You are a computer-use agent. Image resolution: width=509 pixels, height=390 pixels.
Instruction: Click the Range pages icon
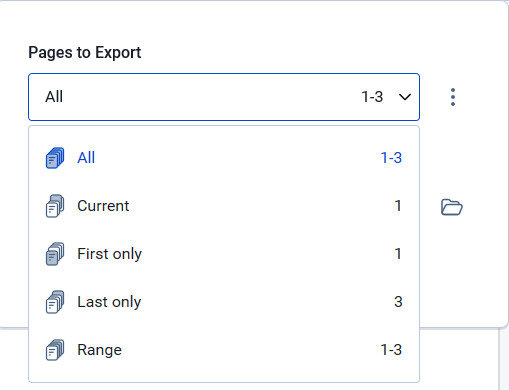coord(55,350)
